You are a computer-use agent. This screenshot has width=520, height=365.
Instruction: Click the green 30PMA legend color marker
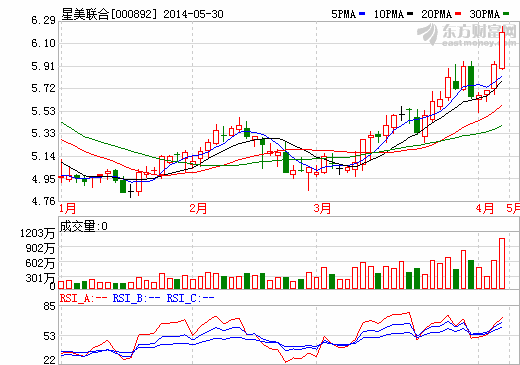coord(506,14)
